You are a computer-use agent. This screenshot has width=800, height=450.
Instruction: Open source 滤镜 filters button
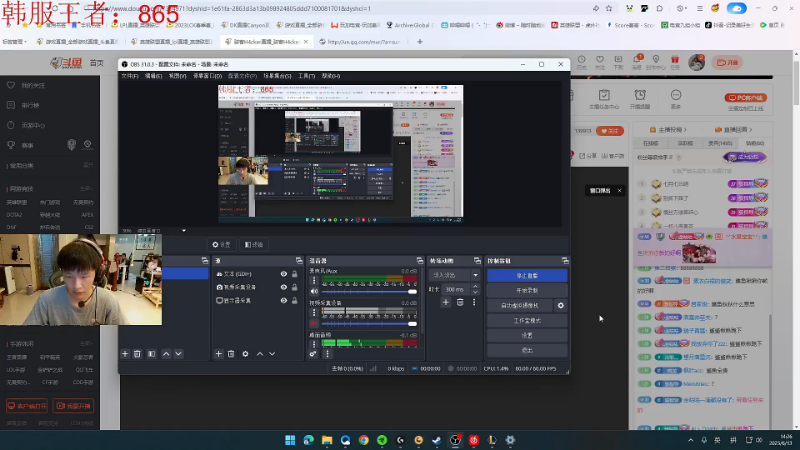tap(254, 245)
